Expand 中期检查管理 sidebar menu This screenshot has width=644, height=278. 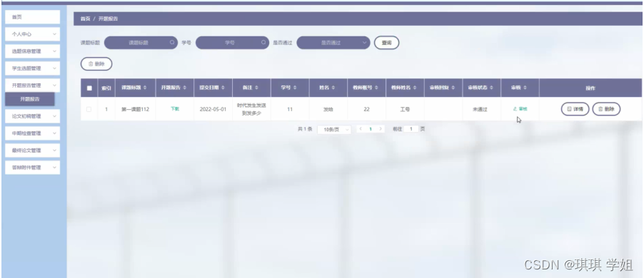32,133
